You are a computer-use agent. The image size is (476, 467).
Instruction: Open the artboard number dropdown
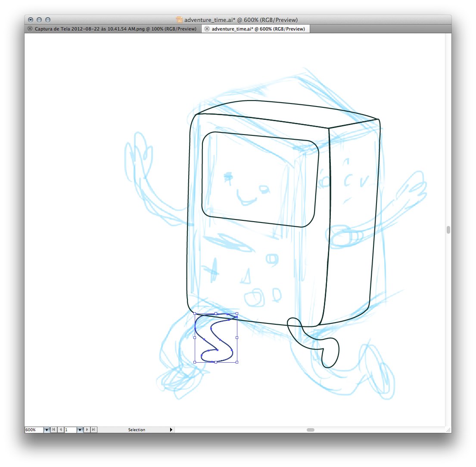click(x=80, y=430)
